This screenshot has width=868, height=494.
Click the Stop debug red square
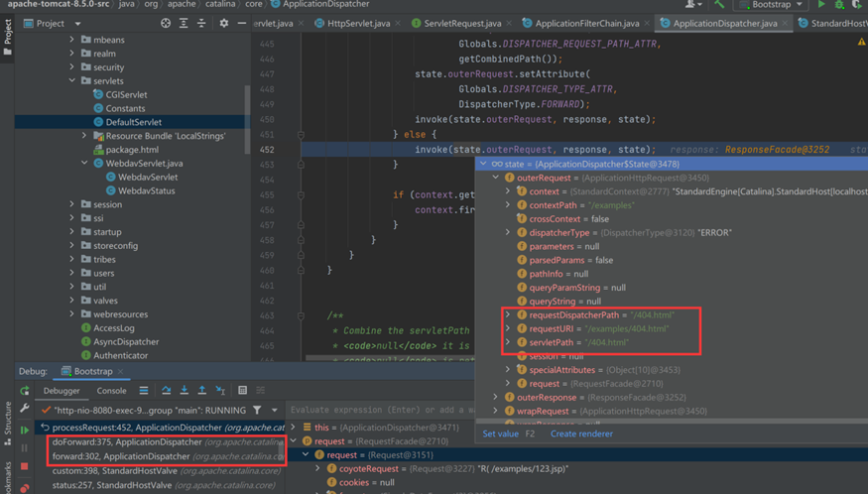pos(25,467)
